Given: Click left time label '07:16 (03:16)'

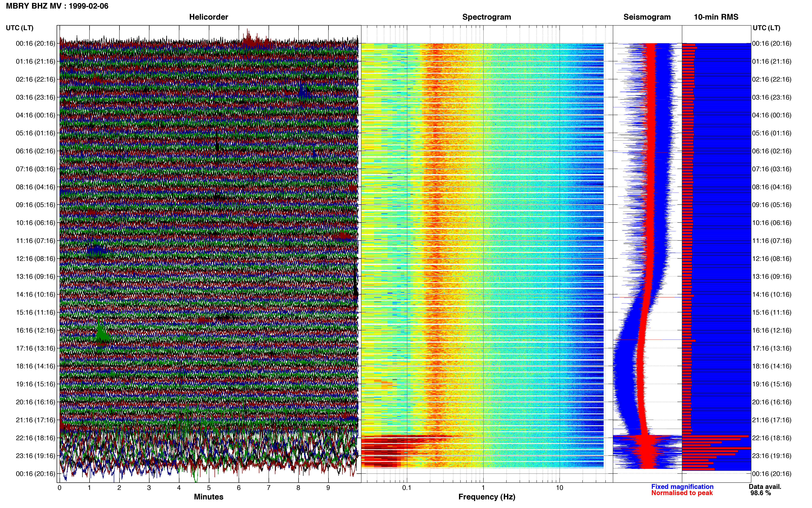Looking at the screenshot, I should pos(36,169).
